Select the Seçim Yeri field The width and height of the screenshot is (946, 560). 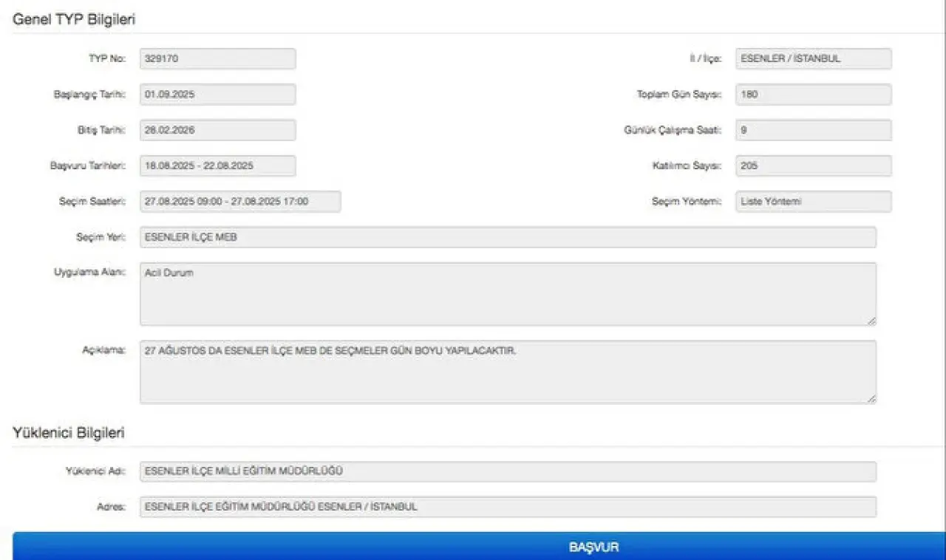click(508, 237)
